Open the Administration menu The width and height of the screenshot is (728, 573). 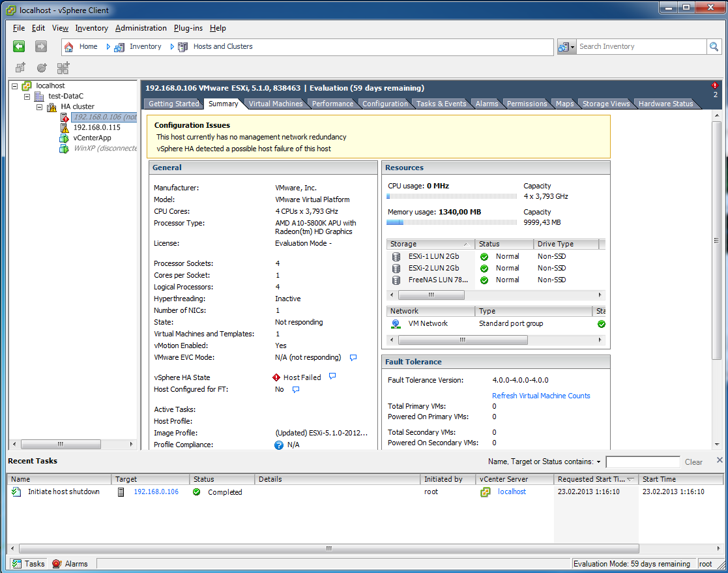tap(141, 28)
